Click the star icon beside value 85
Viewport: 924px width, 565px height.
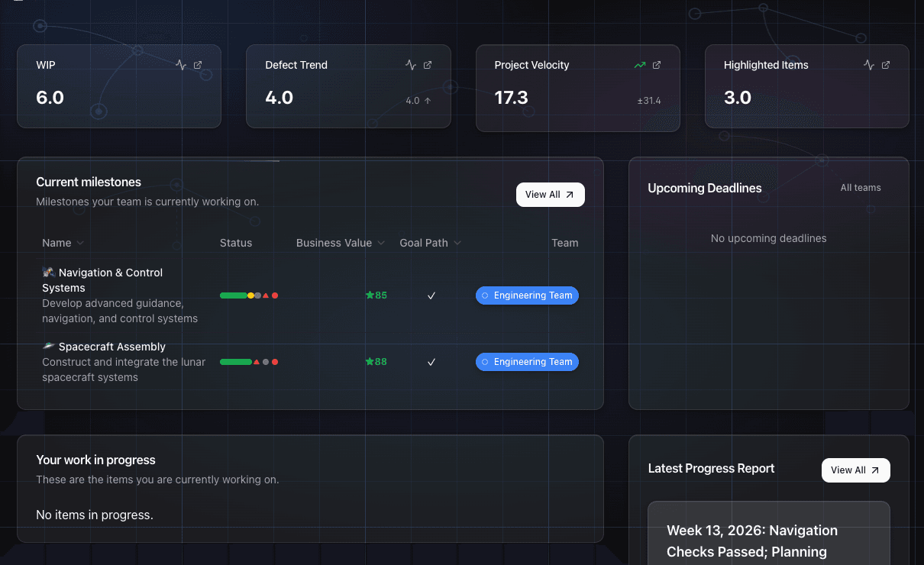click(370, 295)
